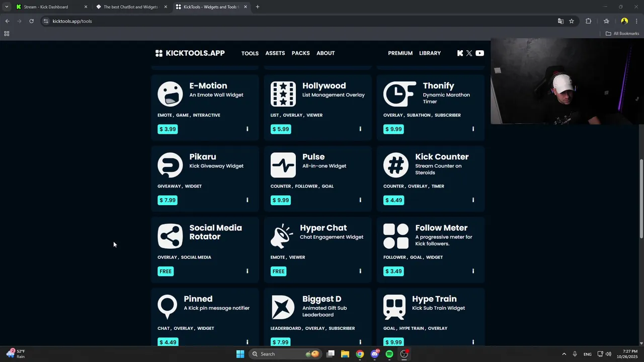Open Spotify from the taskbar
Screen dimensions: 644x362
coord(389,354)
